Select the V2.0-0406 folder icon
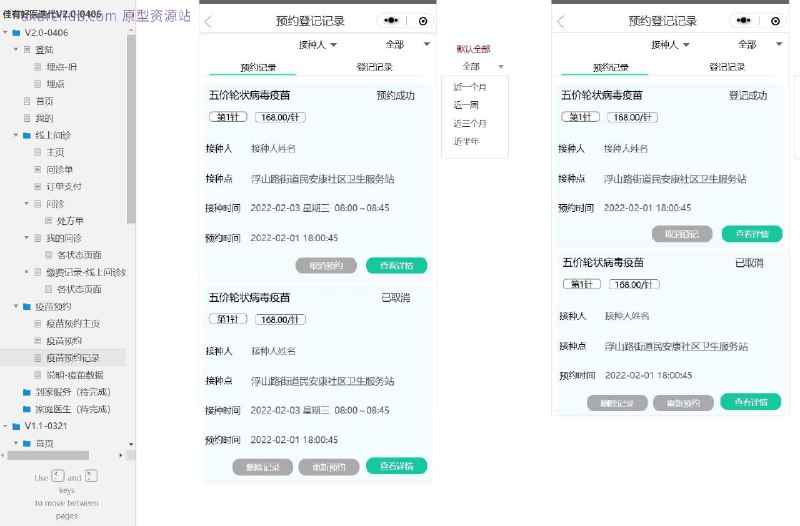Viewport: 800px width, 526px height. [16, 33]
